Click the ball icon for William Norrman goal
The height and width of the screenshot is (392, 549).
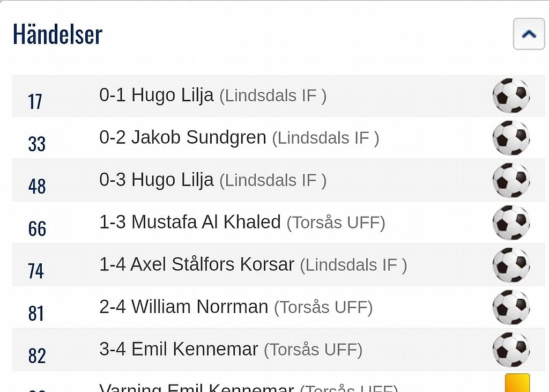[511, 307]
